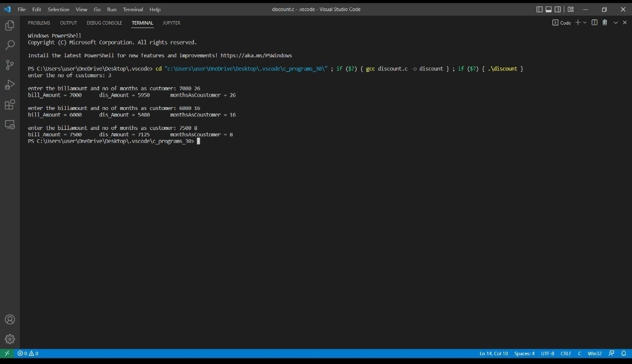Open the View menu
This screenshot has height=364, width=632.
tap(81, 9)
